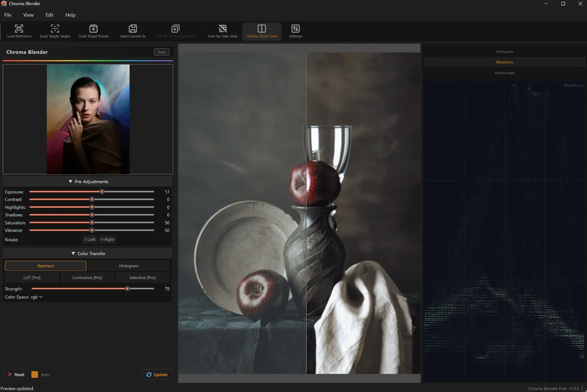Rotate image with the Right button
Screen dimensions: 587x392
coord(107,239)
